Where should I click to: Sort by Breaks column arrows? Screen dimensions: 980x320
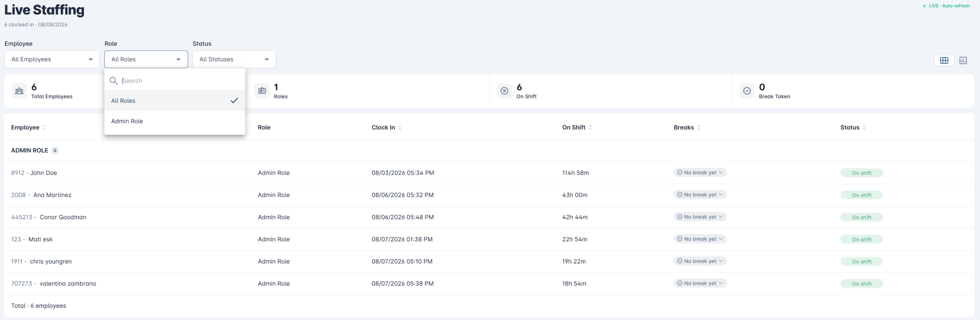pyautogui.click(x=699, y=128)
